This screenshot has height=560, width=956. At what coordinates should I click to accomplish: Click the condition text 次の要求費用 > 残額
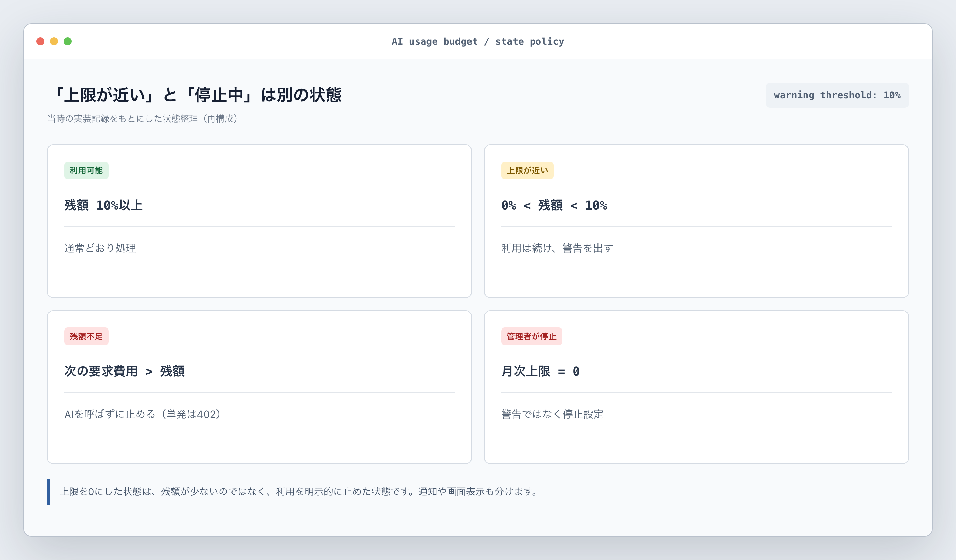click(124, 371)
